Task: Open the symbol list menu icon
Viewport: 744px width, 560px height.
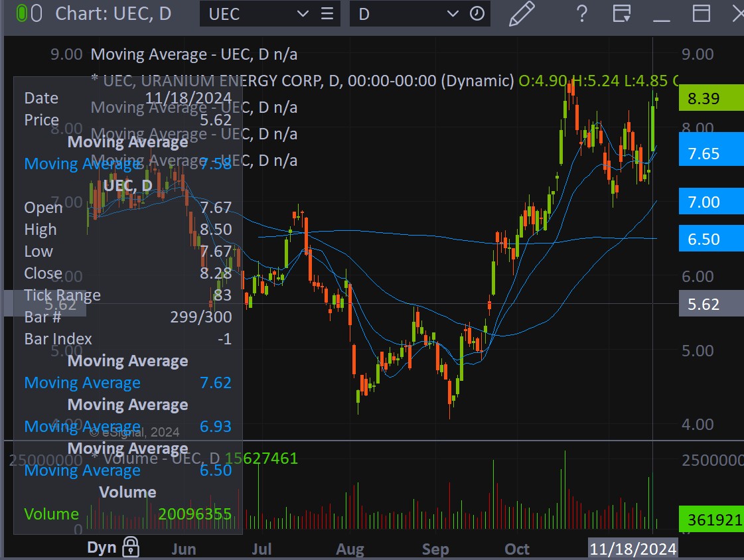Action: pos(327,14)
